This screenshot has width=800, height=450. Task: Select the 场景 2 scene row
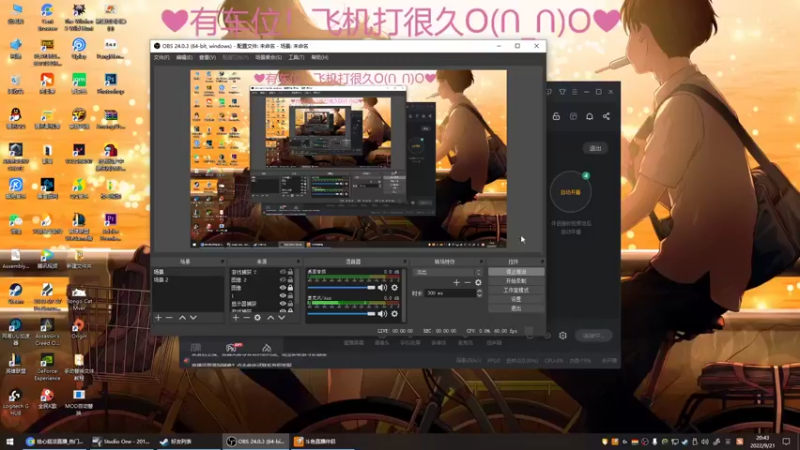(187, 280)
